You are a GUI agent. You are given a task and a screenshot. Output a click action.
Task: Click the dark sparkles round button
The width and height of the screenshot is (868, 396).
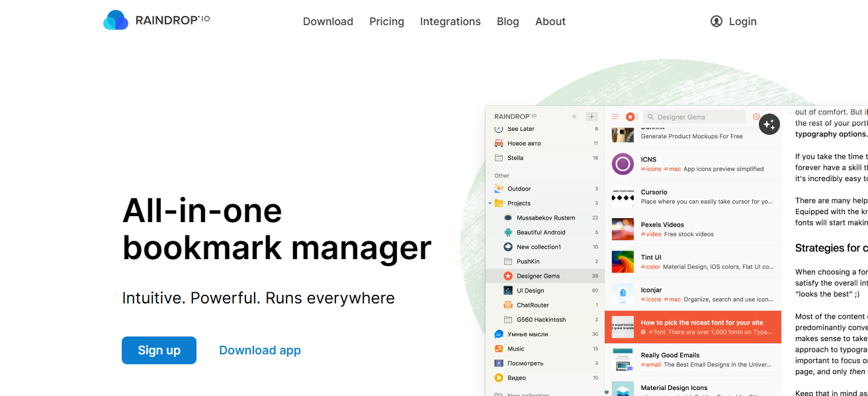click(x=769, y=124)
